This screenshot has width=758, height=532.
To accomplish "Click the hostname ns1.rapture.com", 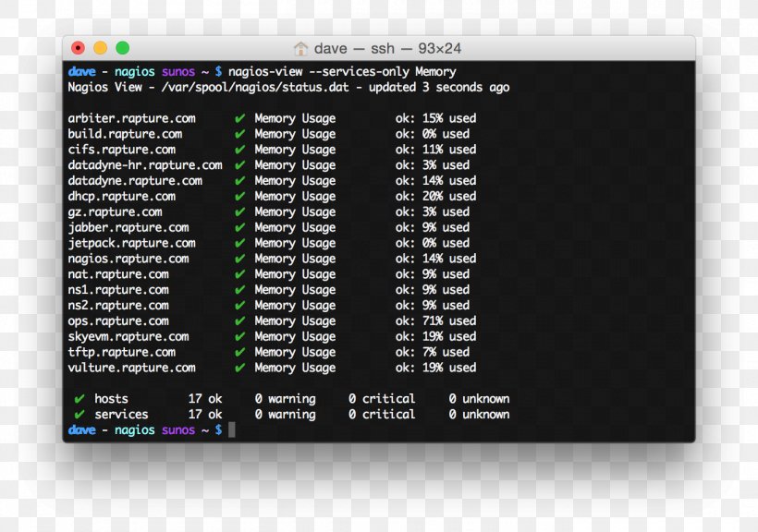I will pyautogui.click(x=118, y=290).
